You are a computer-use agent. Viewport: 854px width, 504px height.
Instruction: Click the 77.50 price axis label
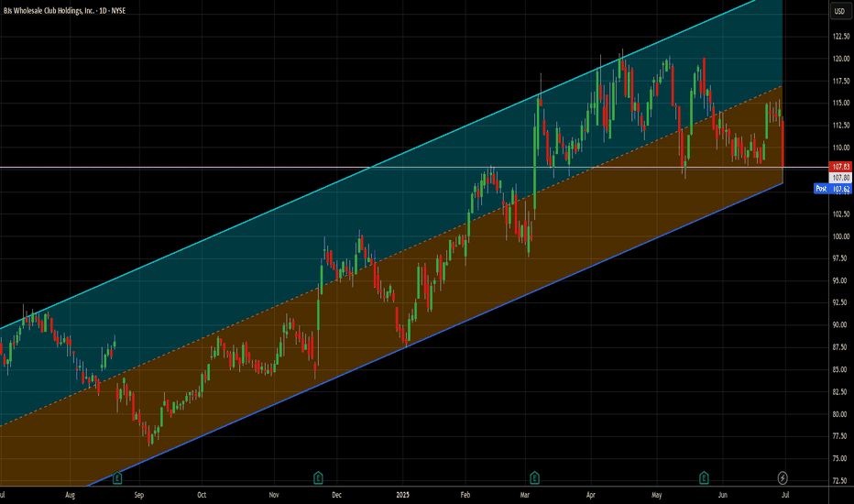[x=840, y=436]
